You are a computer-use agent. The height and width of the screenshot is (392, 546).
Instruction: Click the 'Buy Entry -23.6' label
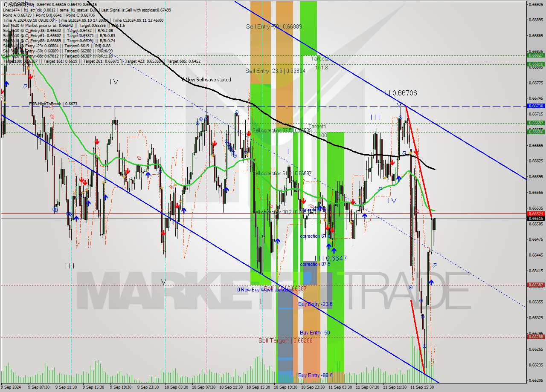[x=315, y=304]
